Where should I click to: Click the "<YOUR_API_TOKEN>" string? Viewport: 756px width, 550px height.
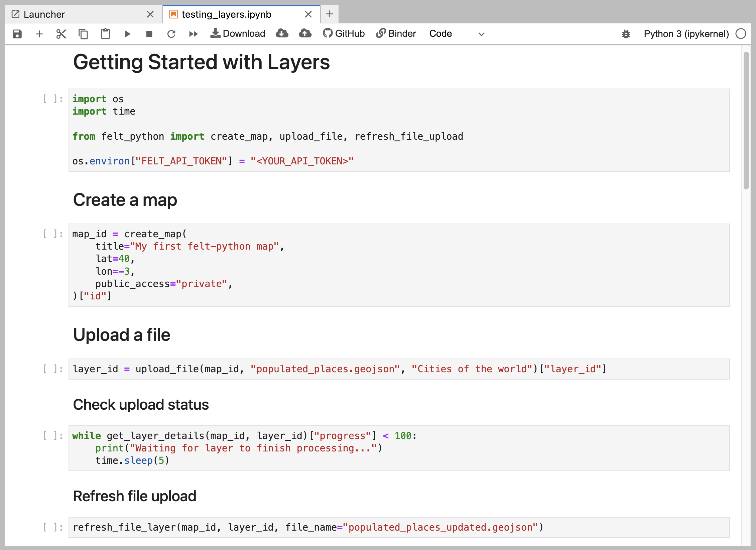302,161
